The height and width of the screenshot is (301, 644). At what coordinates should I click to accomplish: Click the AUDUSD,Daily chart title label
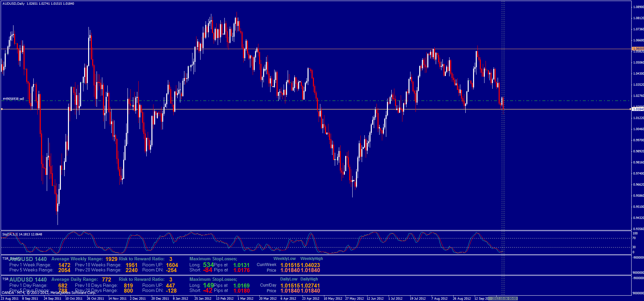13,4
